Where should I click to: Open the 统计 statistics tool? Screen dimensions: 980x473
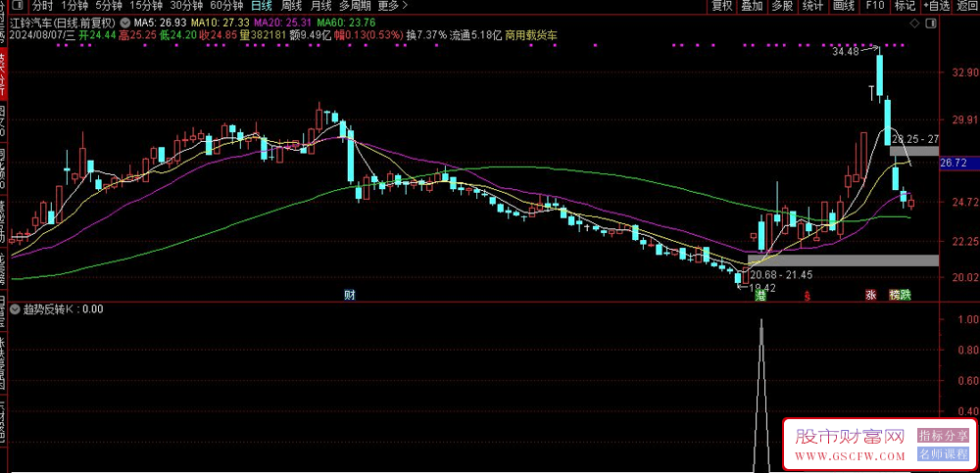(x=812, y=6)
